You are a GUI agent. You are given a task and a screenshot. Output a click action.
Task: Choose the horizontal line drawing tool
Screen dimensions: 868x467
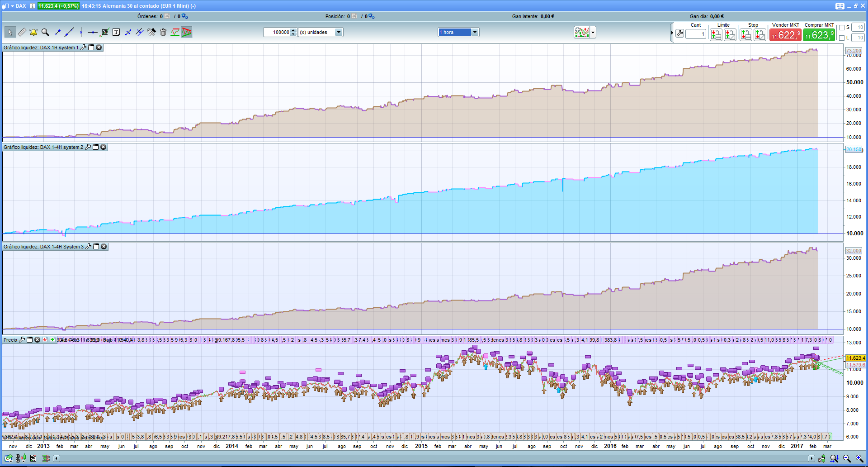click(92, 32)
